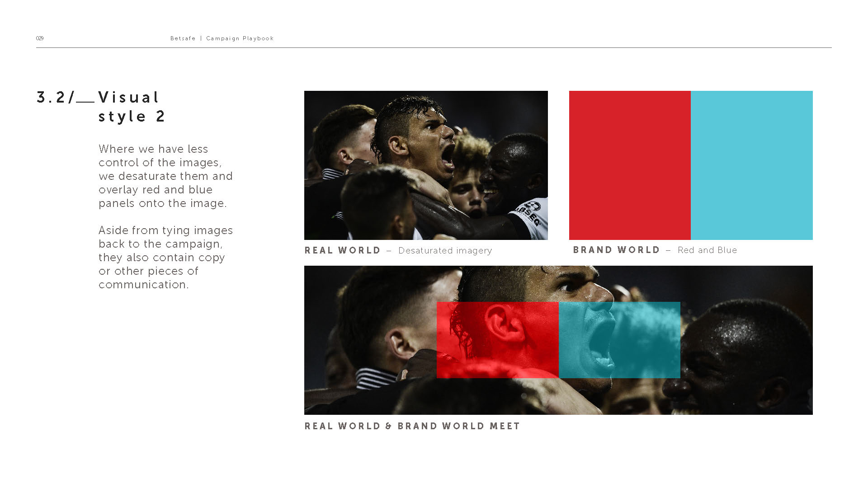Select the 'REAL WORLD – Desaturated imagery' caption
This screenshot has width=868, height=488.
[x=398, y=250]
